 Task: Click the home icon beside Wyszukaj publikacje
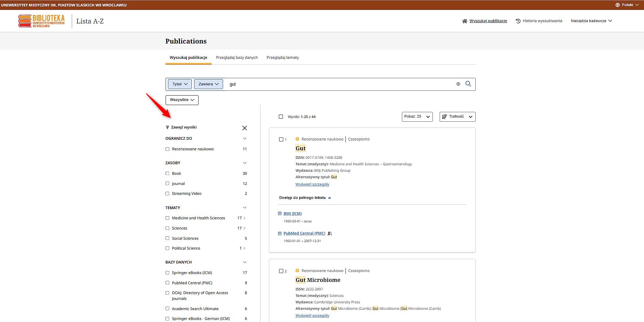click(464, 21)
